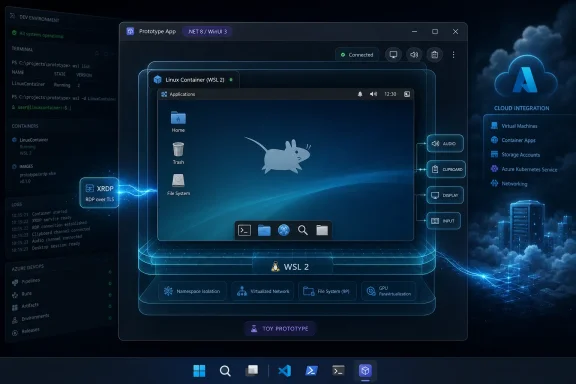Open Virtual Machines in Cloud Integration
The image size is (576, 384).
[x=514, y=126]
